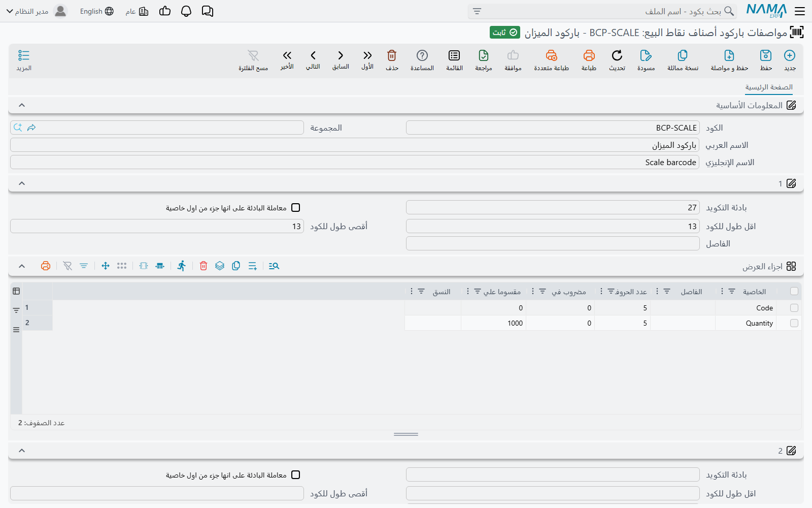The width and height of the screenshot is (812, 508).
Task: Click the Help (المساعدة) question mark icon
Action: coord(422,55)
